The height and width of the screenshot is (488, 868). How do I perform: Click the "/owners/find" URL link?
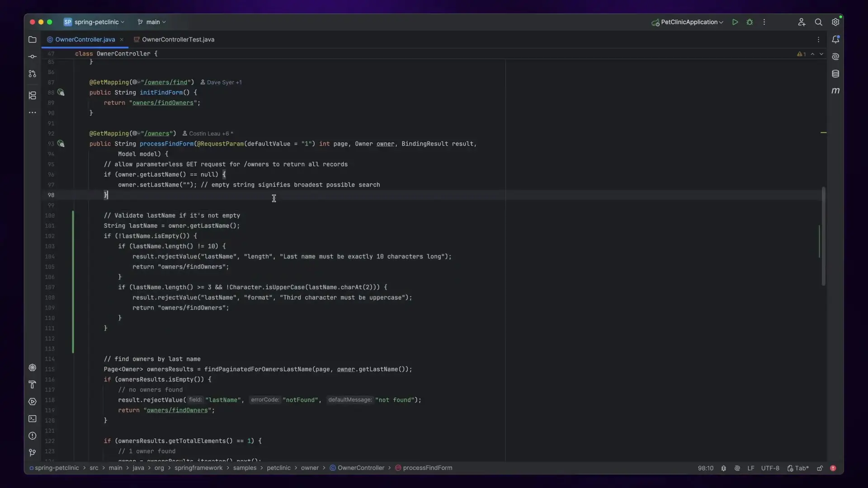(x=166, y=82)
